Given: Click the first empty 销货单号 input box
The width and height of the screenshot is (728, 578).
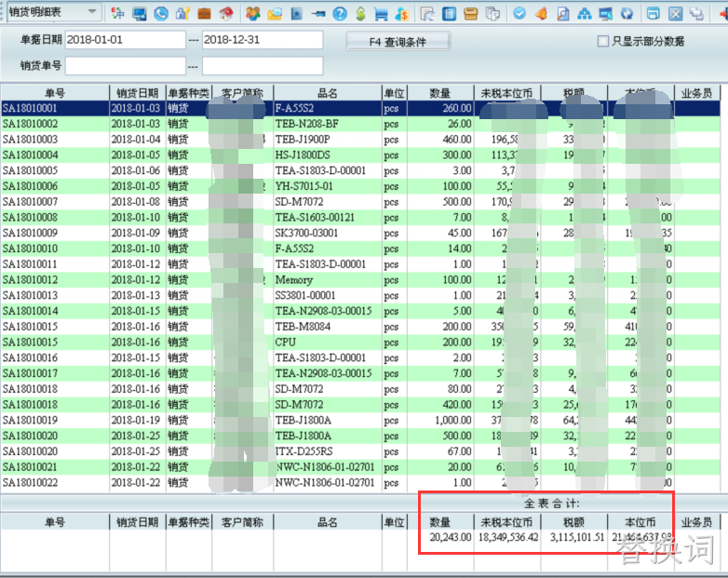Looking at the screenshot, I should pos(126,66).
